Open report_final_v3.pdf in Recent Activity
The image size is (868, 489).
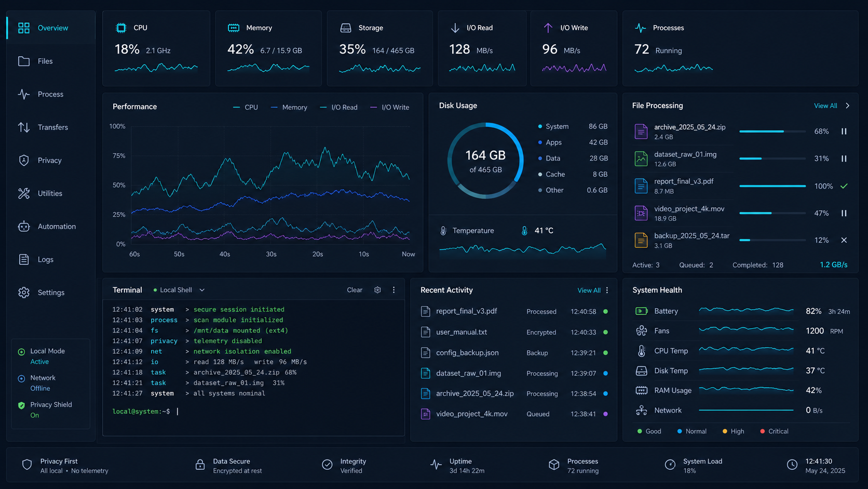click(514, 311)
